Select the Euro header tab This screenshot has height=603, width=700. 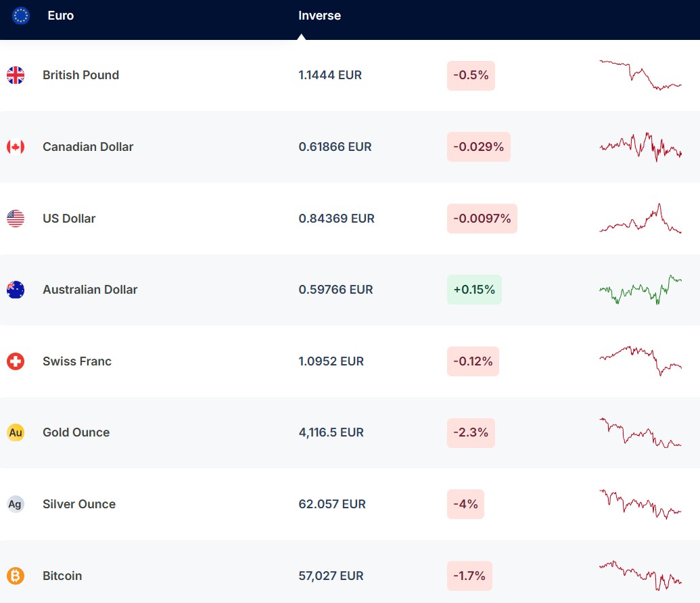(60, 16)
